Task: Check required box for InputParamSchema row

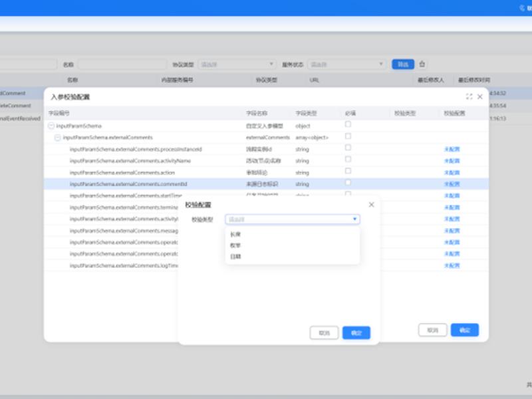Action: click(348, 124)
